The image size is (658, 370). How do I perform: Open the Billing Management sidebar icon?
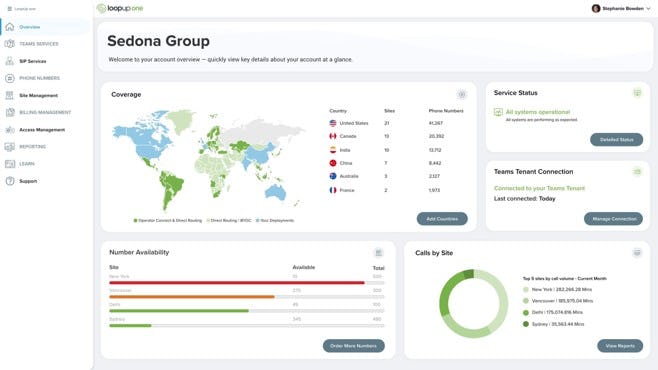pyautogui.click(x=10, y=112)
